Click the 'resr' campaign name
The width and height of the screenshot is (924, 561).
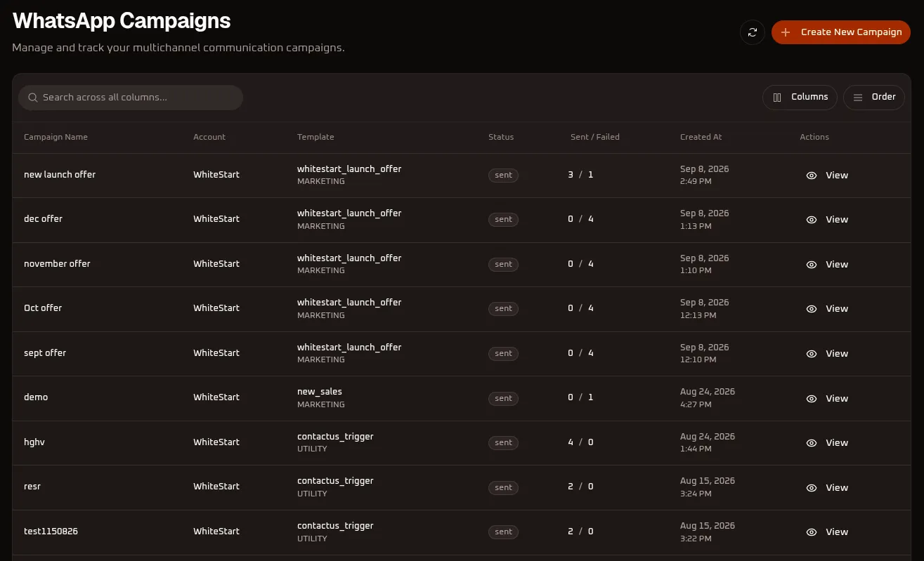[x=32, y=487]
